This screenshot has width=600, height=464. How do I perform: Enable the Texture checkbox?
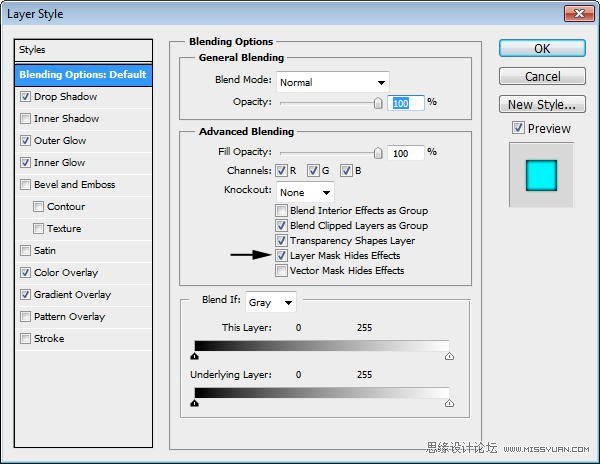click(38, 228)
